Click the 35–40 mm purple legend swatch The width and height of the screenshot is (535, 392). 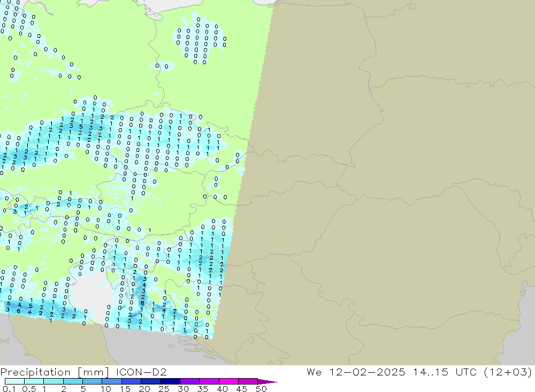click(209, 381)
